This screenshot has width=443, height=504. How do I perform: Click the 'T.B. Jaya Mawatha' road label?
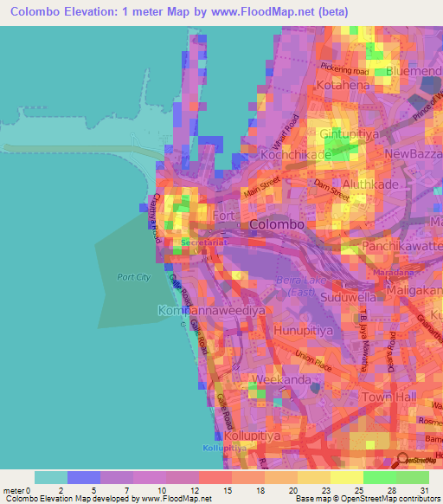pos(364,340)
